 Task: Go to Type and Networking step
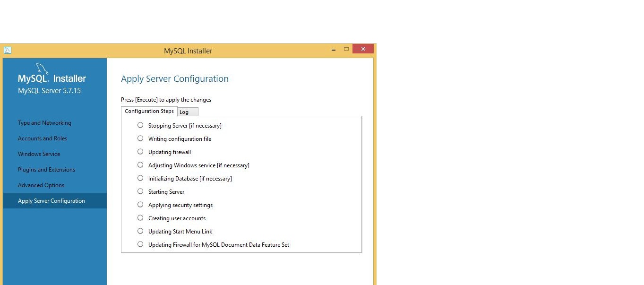(44, 123)
